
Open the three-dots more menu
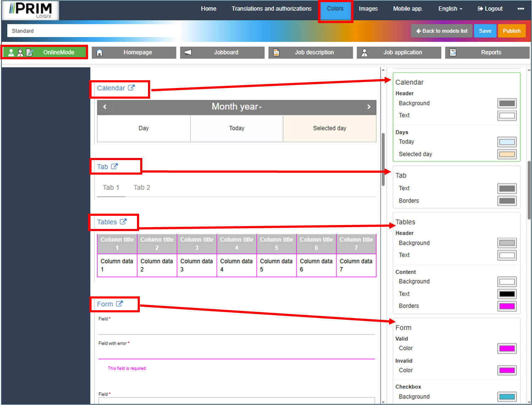pyautogui.click(x=521, y=9)
